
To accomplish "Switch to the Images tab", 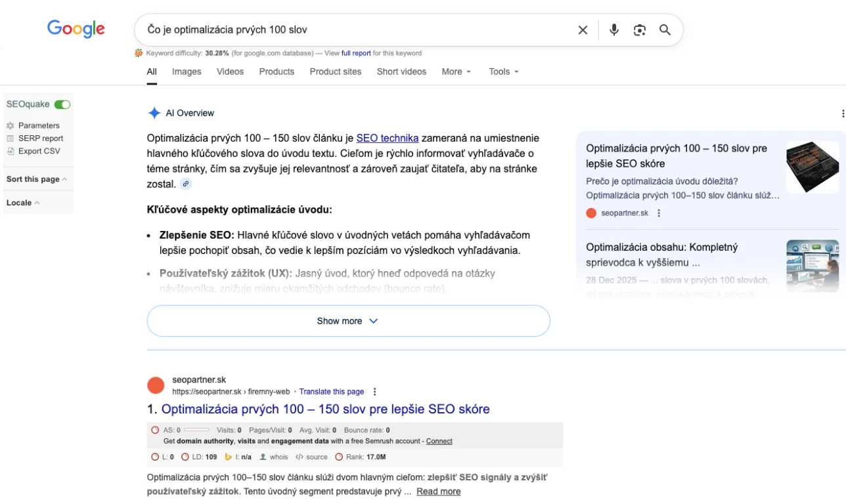I will [x=187, y=72].
